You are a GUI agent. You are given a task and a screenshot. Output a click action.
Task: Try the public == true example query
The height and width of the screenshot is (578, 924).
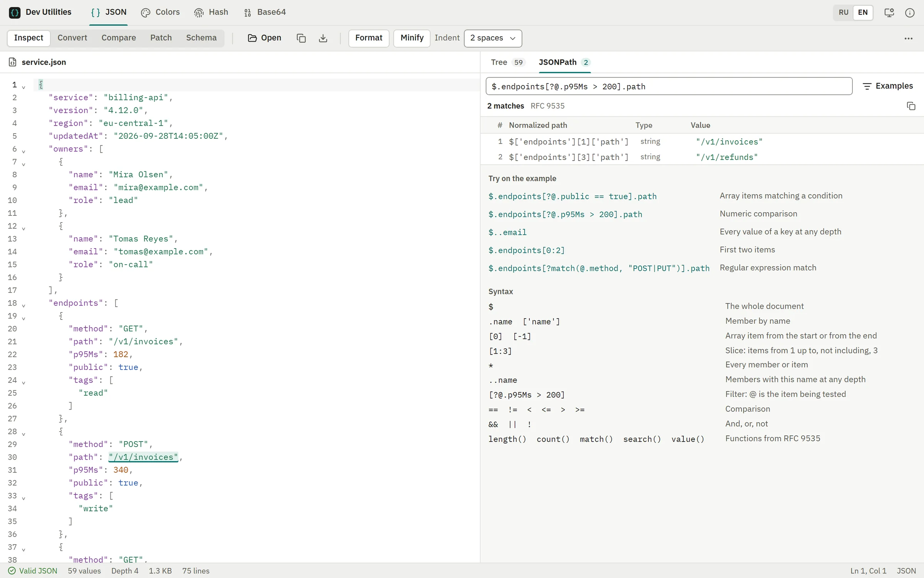pos(572,197)
